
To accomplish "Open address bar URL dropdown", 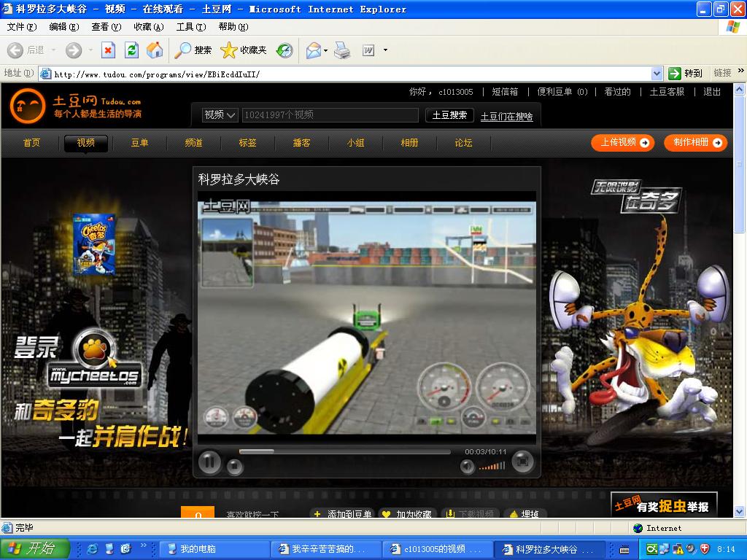I will pos(657,74).
